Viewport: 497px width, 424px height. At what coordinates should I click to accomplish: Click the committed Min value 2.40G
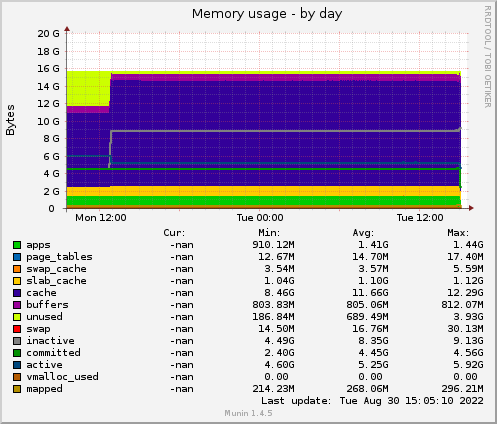point(279,353)
